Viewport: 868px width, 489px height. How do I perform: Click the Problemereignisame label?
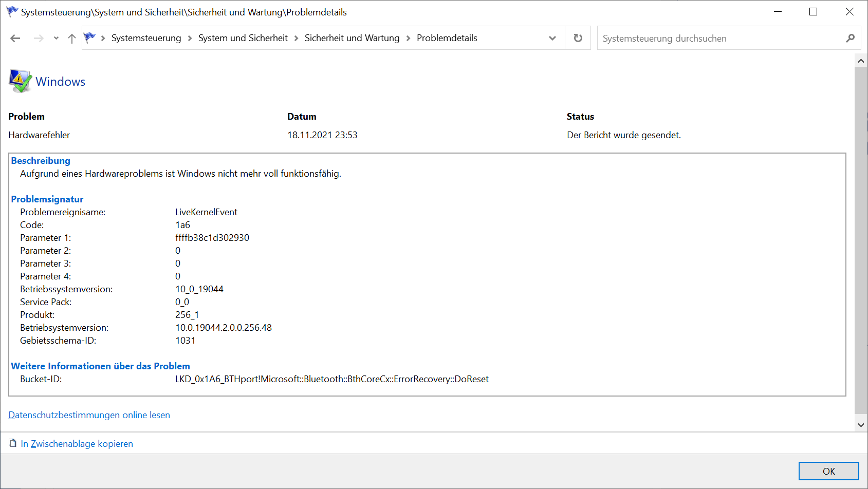click(x=63, y=212)
